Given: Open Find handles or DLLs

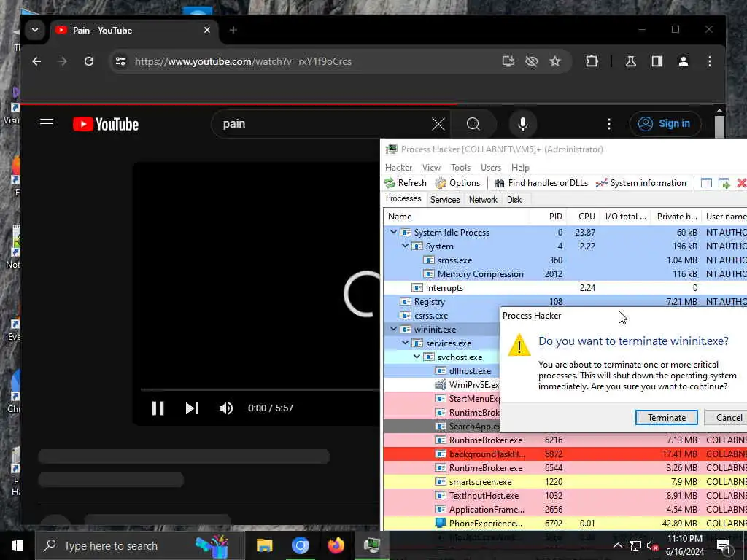Looking at the screenshot, I should [541, 183].
